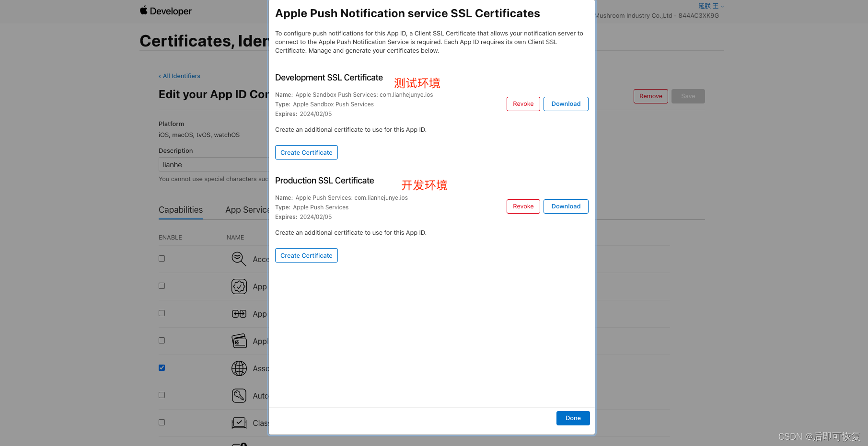Click the team ID 844AC3XK9G text
Image resolution: width=868 pixels, height=446 pixels.
point(698,16)
